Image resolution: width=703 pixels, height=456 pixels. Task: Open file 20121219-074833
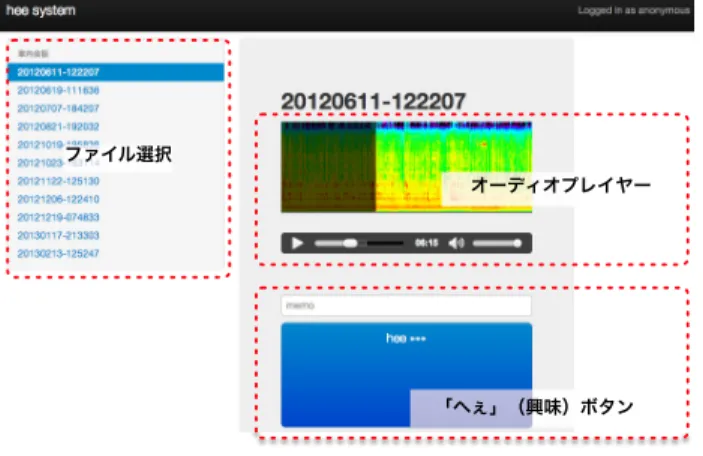point(58,217)
